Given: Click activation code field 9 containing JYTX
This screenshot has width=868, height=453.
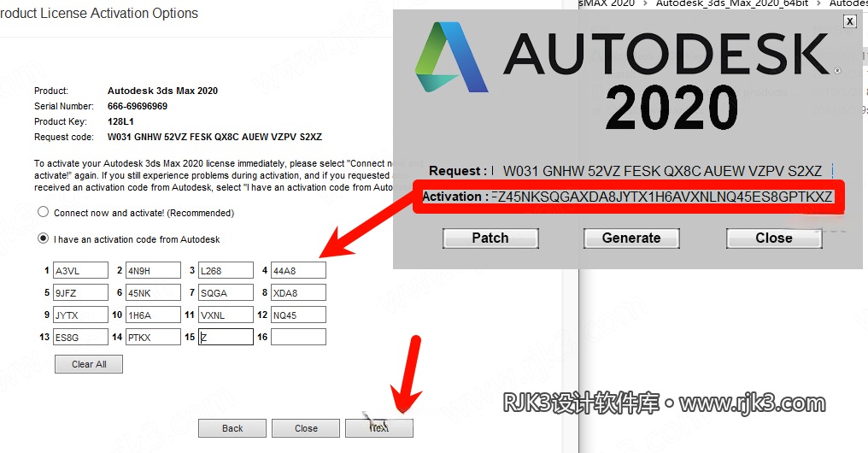Looking at the screenshot, I should pos(80,315).
